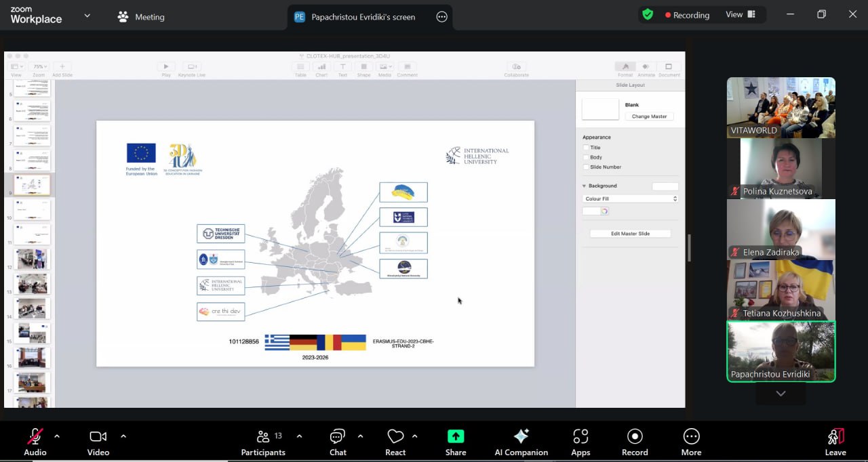This screenshot has width=868, height=462.
Task: Open AI Companion
Action: (521, 437)
